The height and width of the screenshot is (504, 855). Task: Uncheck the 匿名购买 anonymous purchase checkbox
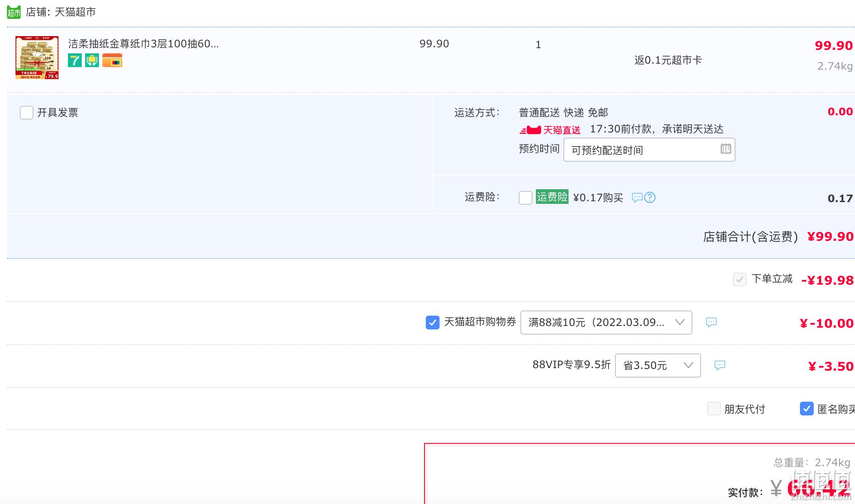[807, 409]
